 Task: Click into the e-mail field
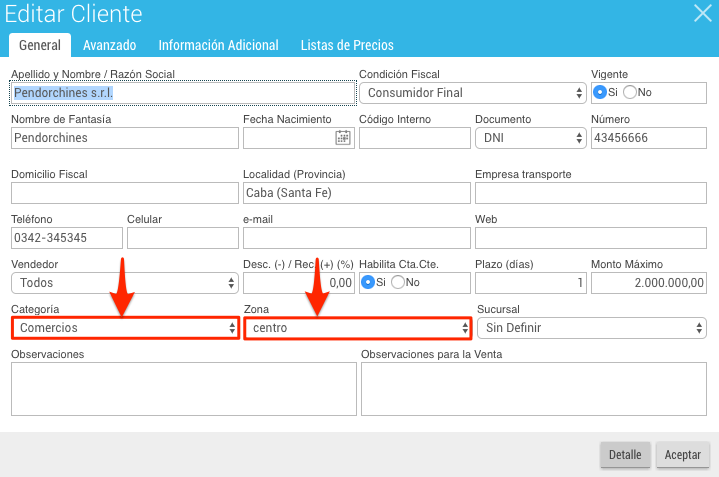click(357, 238)
